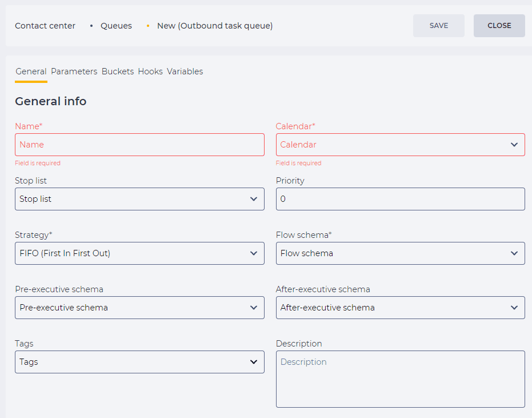Open the Contact center breadcrumb link
This screenshot has width=532, height=418.
tap(45, 26)
